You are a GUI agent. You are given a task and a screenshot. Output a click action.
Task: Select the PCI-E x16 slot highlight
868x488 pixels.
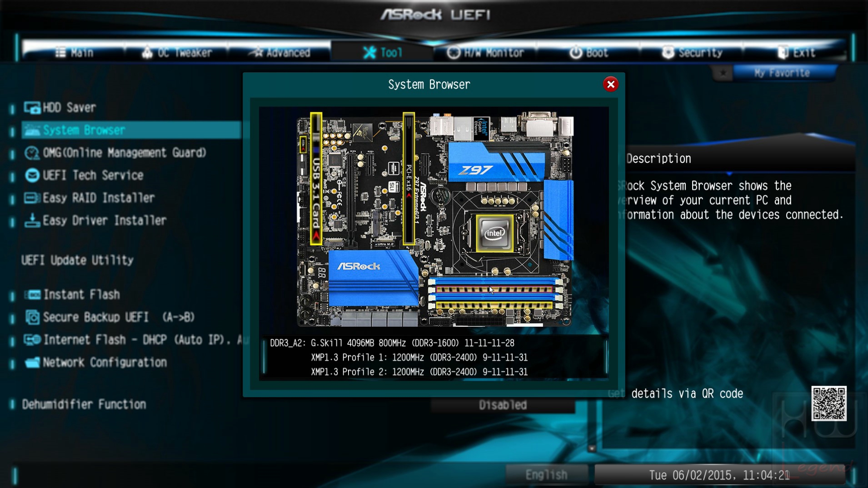(409, 179)
